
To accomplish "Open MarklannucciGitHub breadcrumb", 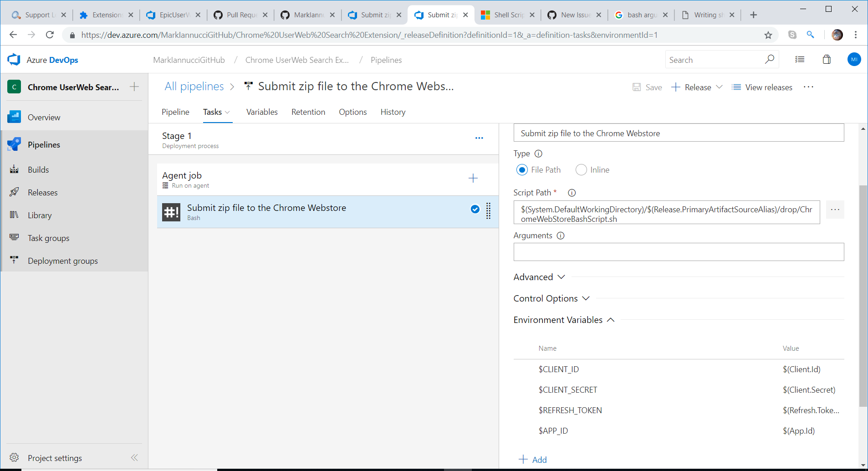I will [x=189, y=60].
